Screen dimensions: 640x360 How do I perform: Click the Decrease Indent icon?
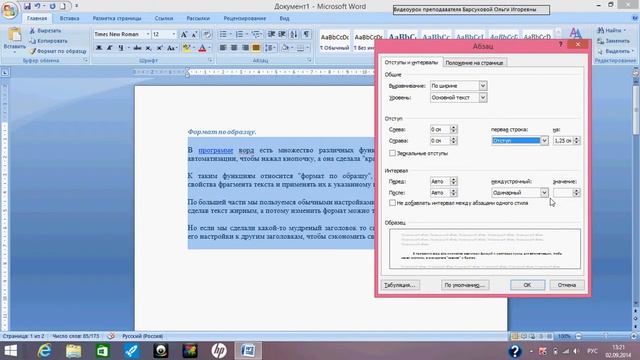pyautogui.click(x=271, y=34)
